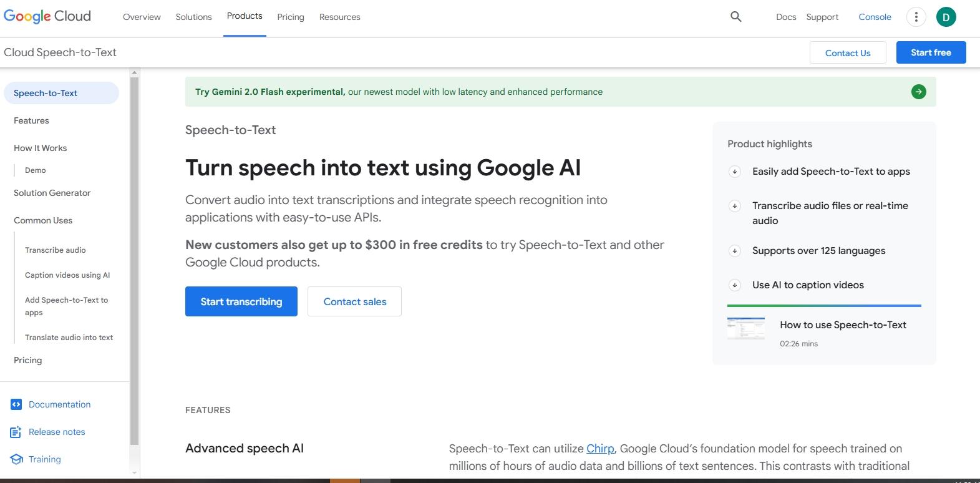Image resolution: width=980 pixels, height=483 pixels.
Task: Click the sidebar vertical scrollbar thumb
Action: tap(134, 261)
